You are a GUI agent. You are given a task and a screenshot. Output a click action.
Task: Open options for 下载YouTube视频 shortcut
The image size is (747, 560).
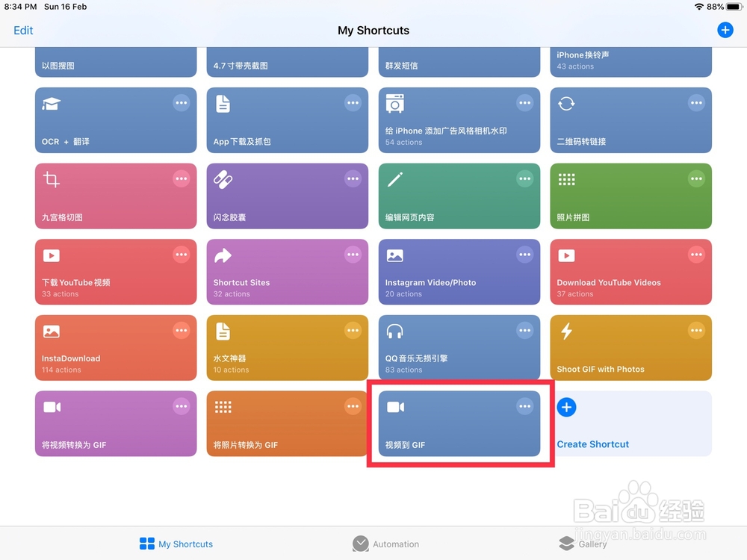pyautogui.click(x=181, y=255)
